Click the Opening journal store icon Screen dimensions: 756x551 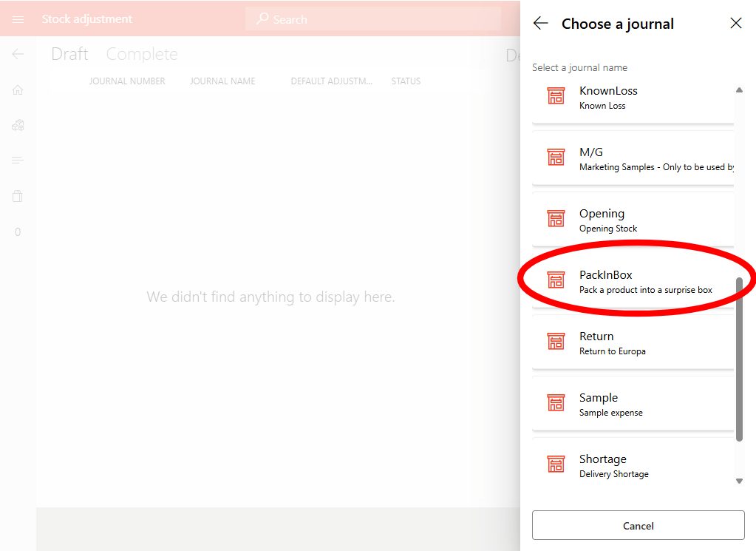(x=556, y=220)
